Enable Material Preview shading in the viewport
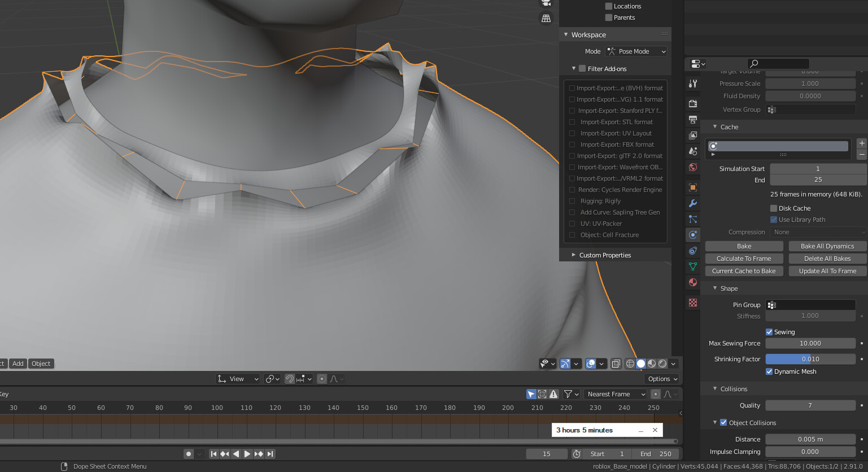The image size is (868, 472). [651, 363]
